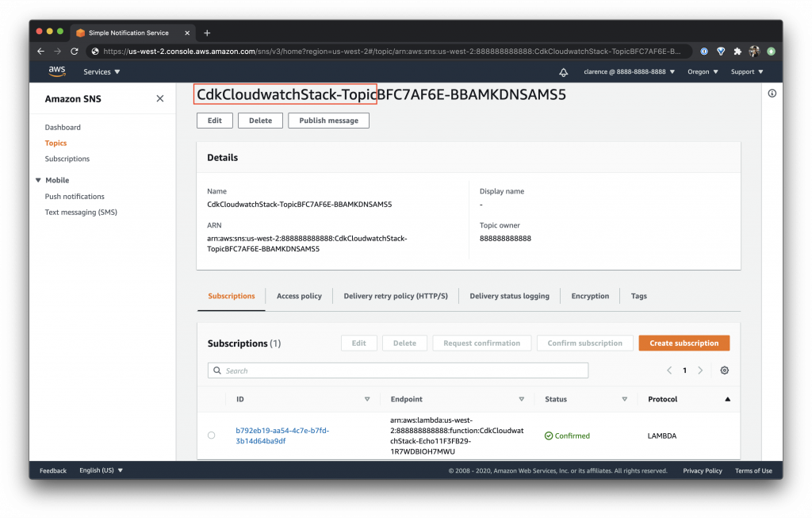Select the subscription b792eb19 radio button

[x=211, y=436]
